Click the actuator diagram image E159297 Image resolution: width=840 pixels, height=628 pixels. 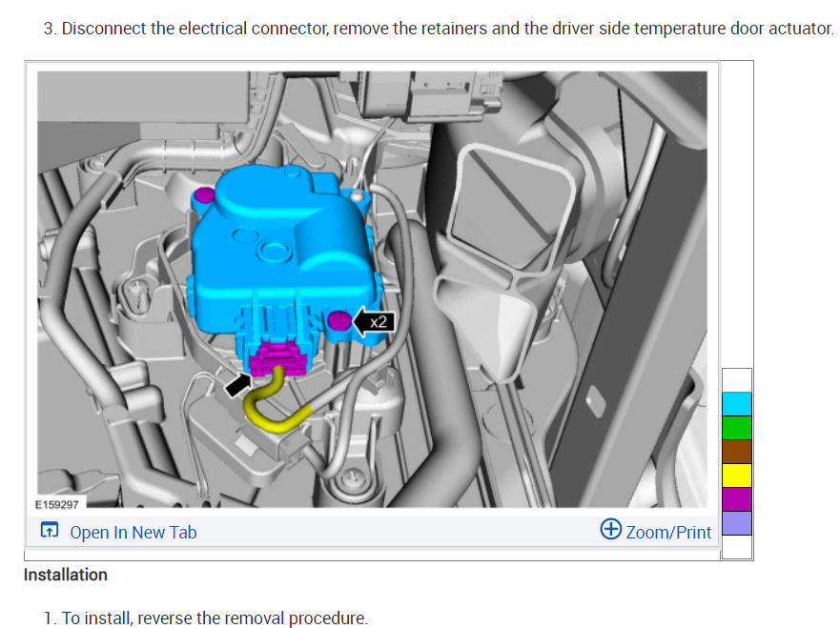(x=372, y=289)
